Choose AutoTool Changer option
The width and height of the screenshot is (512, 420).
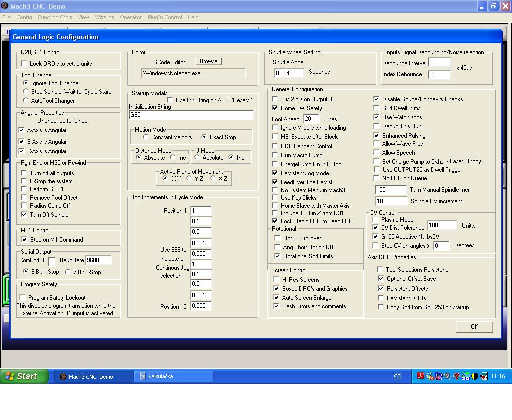click(26, 100)
